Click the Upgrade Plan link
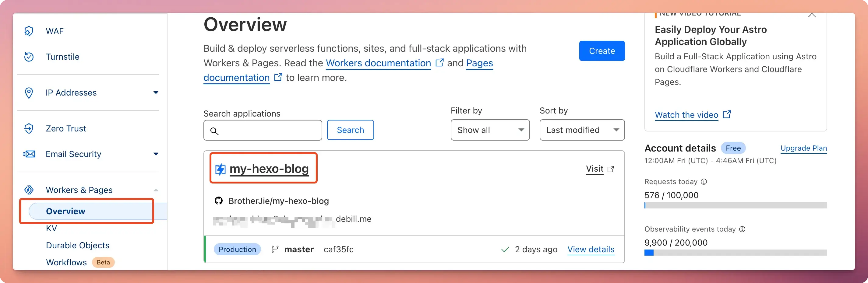This screenshot has width=868, height=283. (x=804, y=148)
